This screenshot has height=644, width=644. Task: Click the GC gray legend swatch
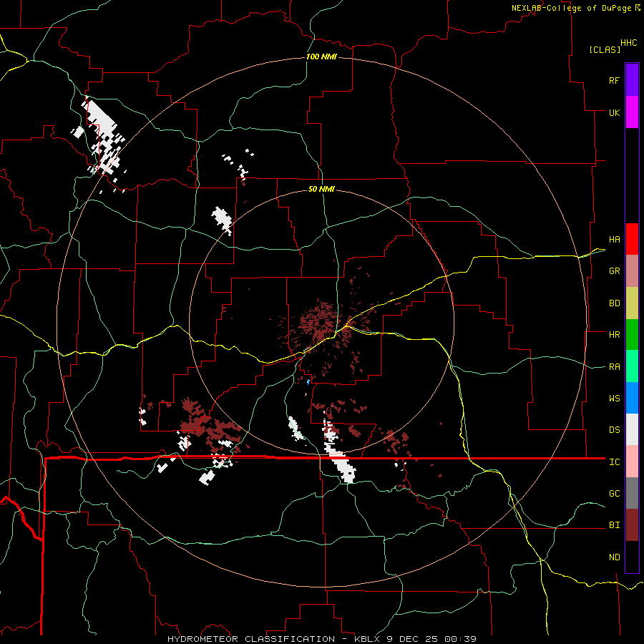coord(632,493)
